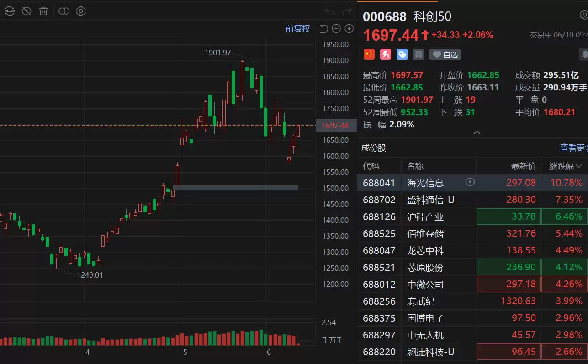Collapse the quote details chevron
The image size is (588, 364).
pos(477,132)
